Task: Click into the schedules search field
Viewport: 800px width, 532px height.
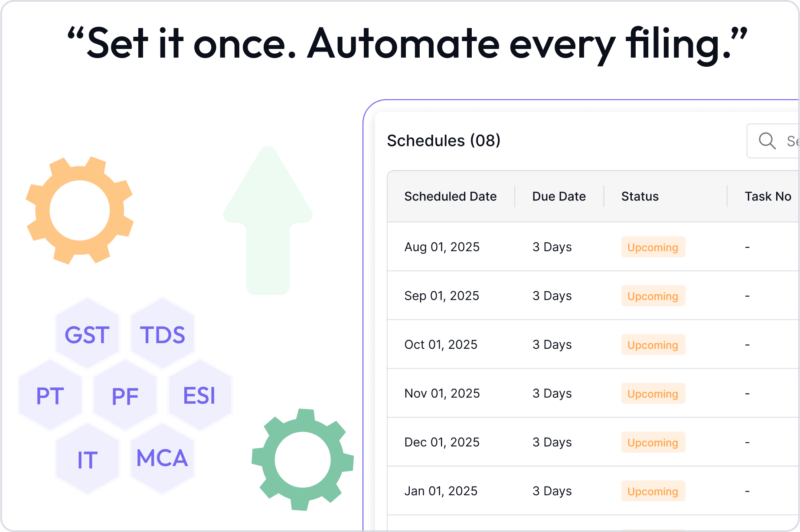Action: 773,141
